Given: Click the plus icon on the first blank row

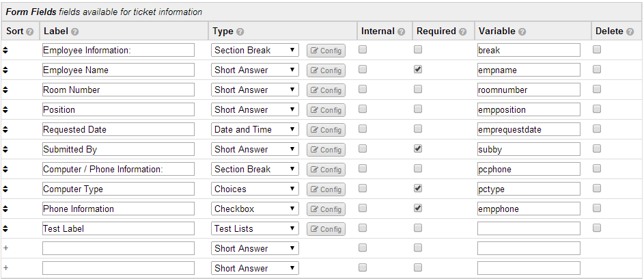Looking at the screenshot, I should tap(5, 248).
